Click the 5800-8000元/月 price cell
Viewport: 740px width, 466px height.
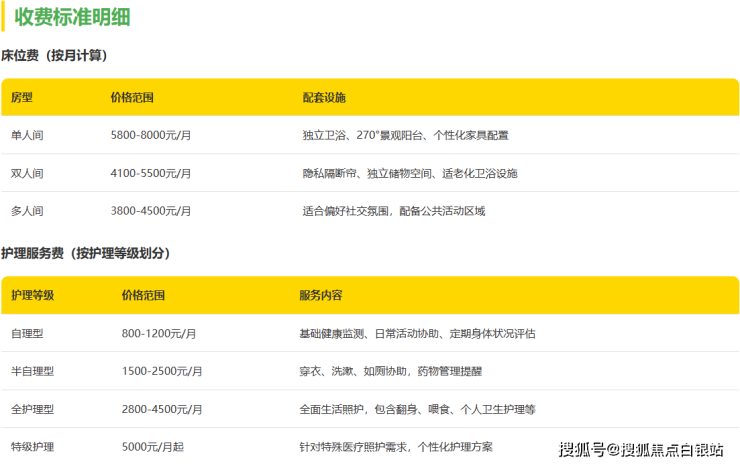(150, 135)
